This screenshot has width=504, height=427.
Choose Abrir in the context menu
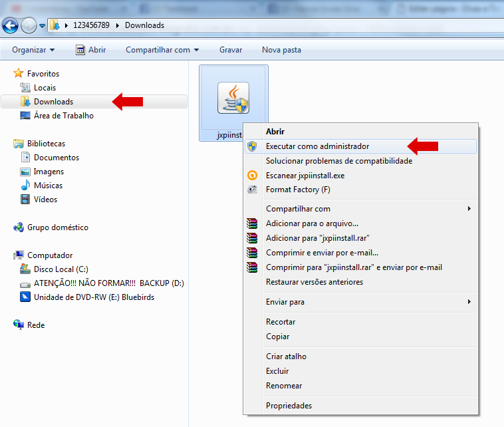275,132
